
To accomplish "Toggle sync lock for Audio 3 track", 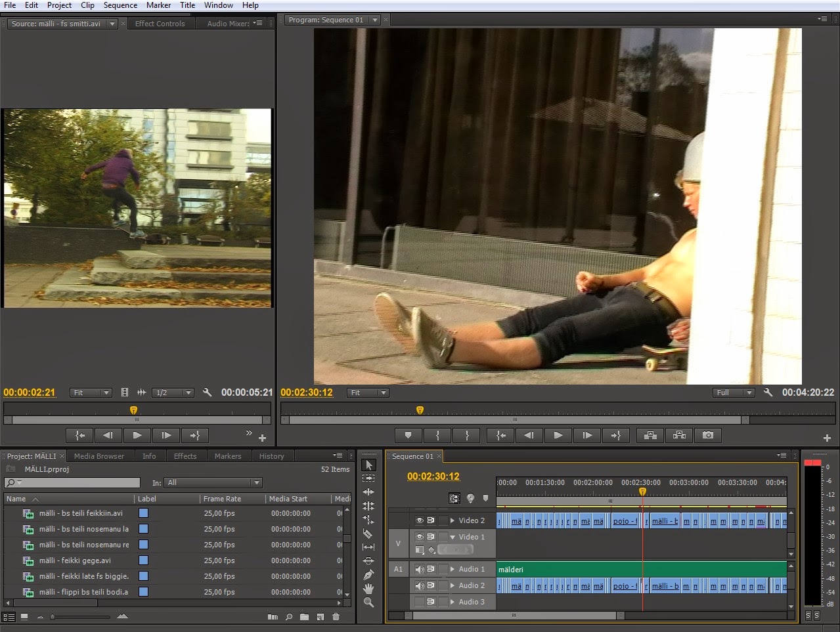I will [x=431, y=602].
